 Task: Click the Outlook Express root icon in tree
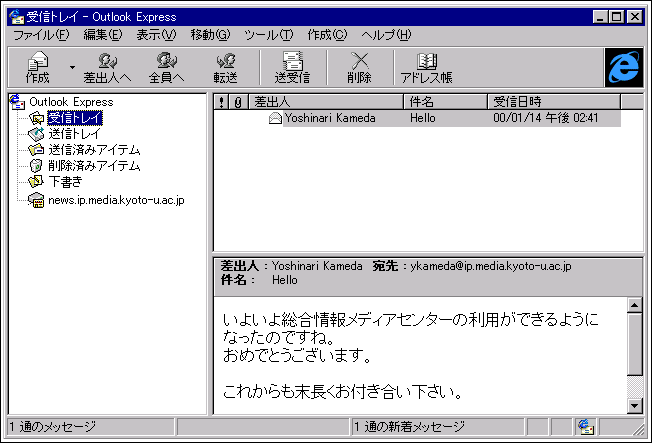coord(17,102)
